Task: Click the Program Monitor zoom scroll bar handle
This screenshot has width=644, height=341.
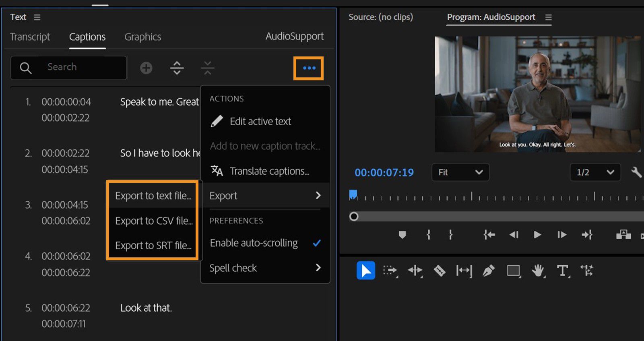Action: (x=354, y=217)
